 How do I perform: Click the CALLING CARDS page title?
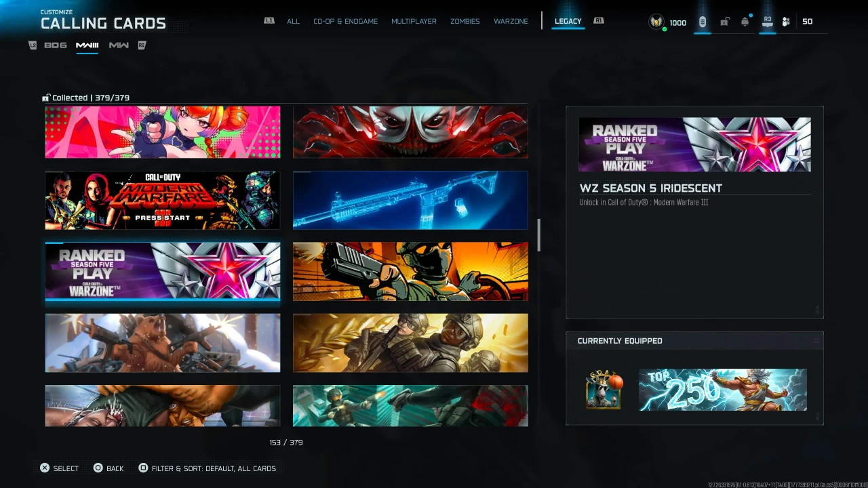pos(103,23)
